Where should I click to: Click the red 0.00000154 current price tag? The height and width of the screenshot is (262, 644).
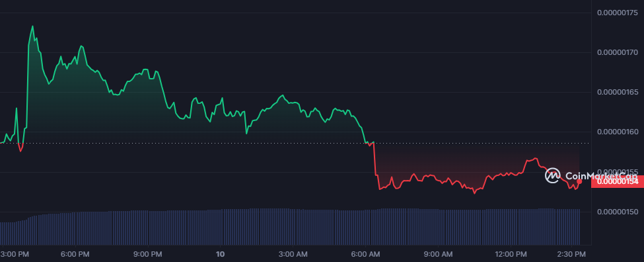coord(618,181)
